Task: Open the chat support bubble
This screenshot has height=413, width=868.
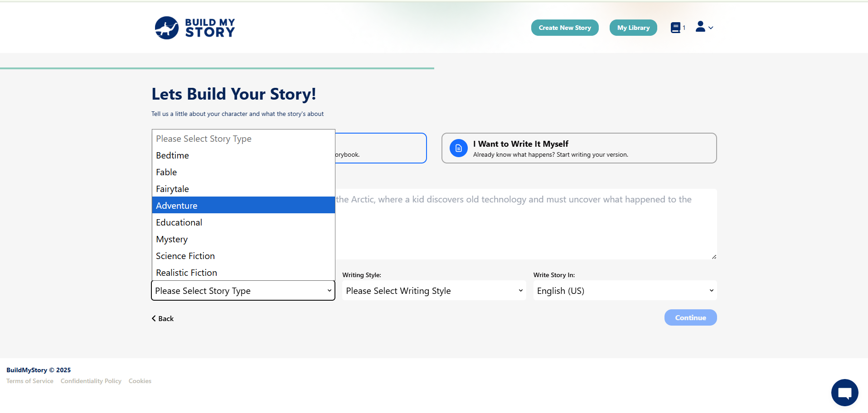Action: coord(844,392)
